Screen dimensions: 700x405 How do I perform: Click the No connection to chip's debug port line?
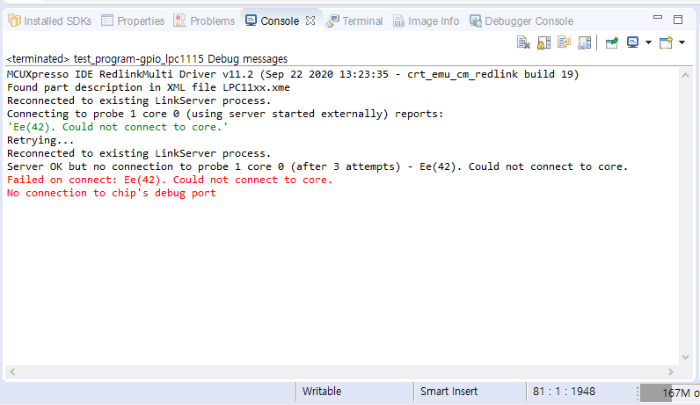point(111,193)
